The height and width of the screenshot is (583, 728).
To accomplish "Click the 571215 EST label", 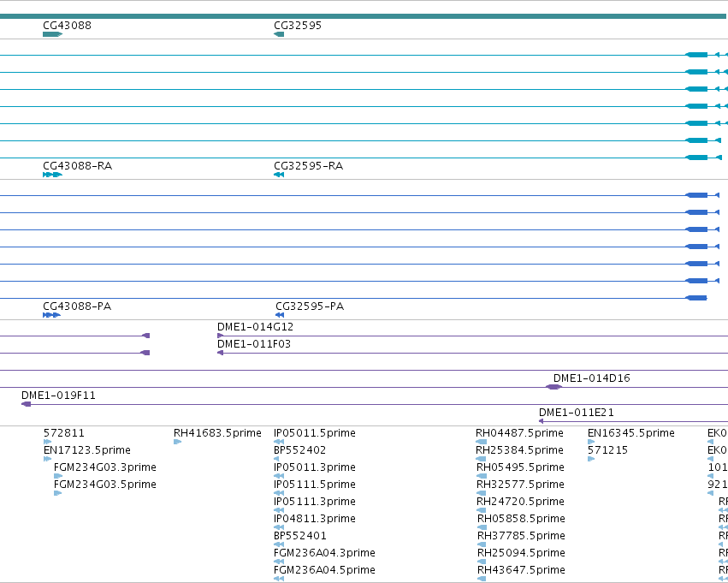I will (607, 450).
